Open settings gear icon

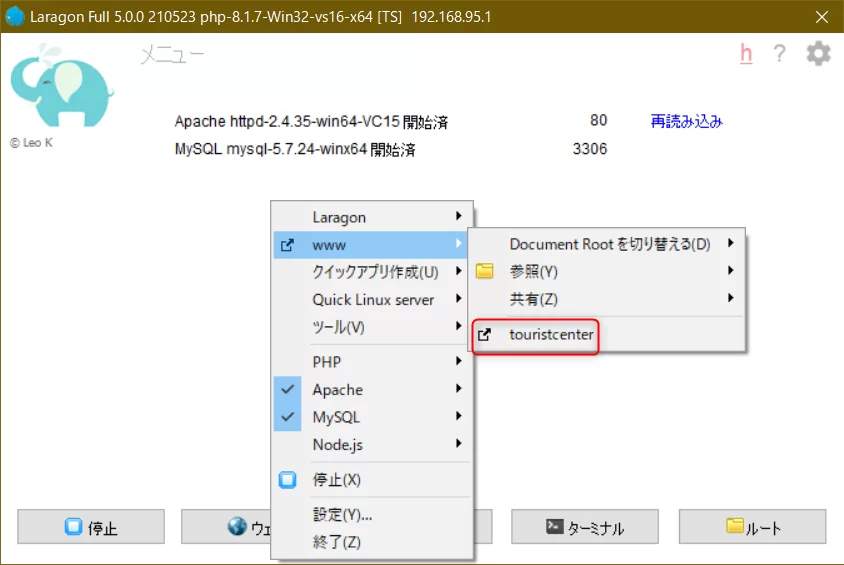click(x=818, y=54)
